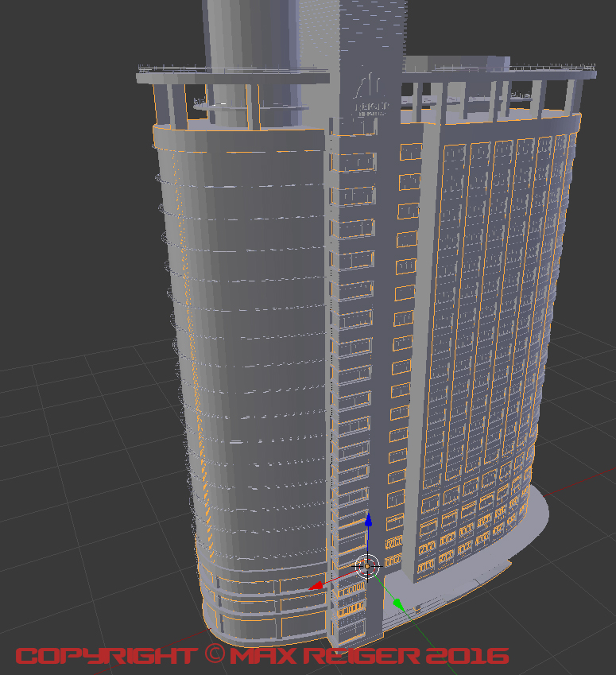The width and height of the screenshot is (616, 675).
Task: Click the green Y-axis manipulator arrow
Action: (399, 604)
